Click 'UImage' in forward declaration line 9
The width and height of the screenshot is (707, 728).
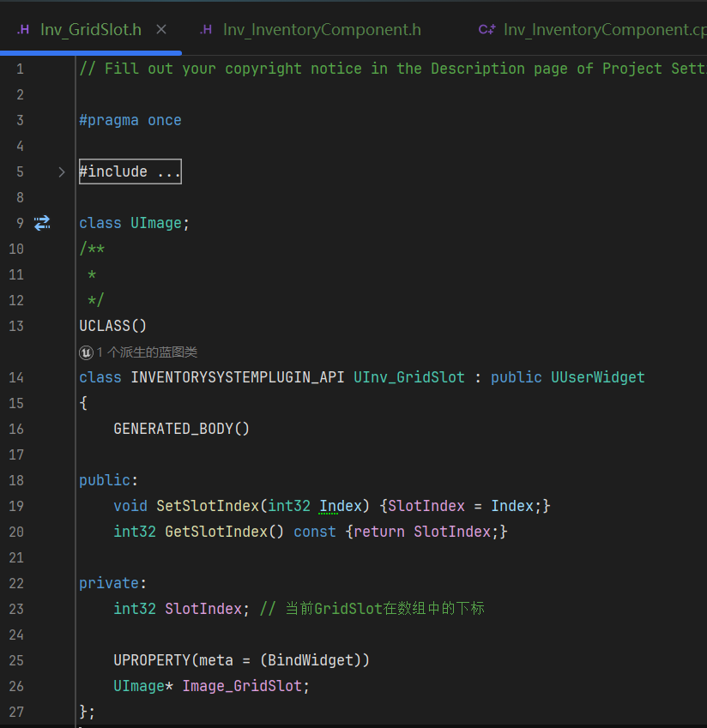tap(156, 223)
